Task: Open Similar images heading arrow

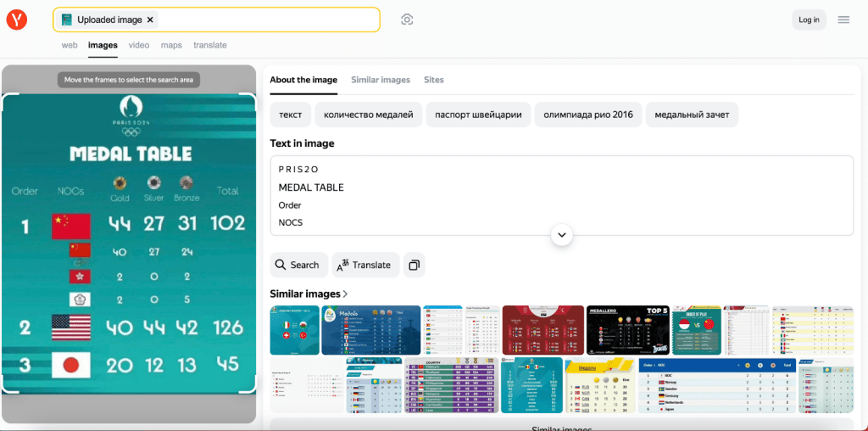Action: 345,294
